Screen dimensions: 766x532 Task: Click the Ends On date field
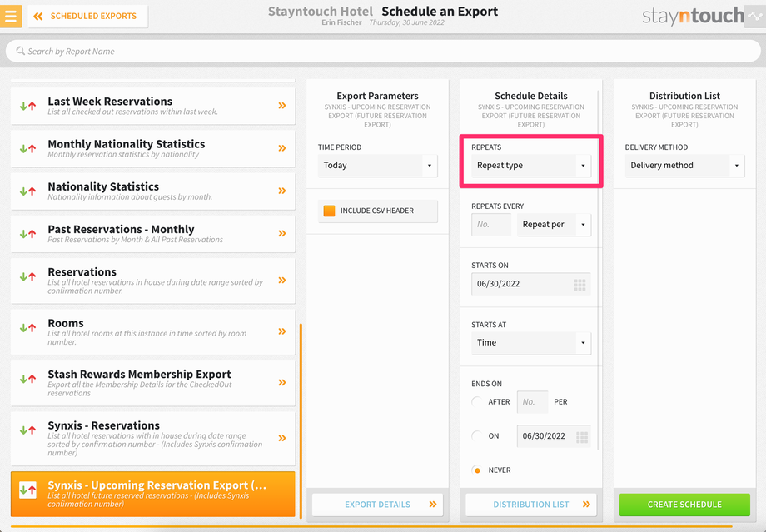coord(554,436)
